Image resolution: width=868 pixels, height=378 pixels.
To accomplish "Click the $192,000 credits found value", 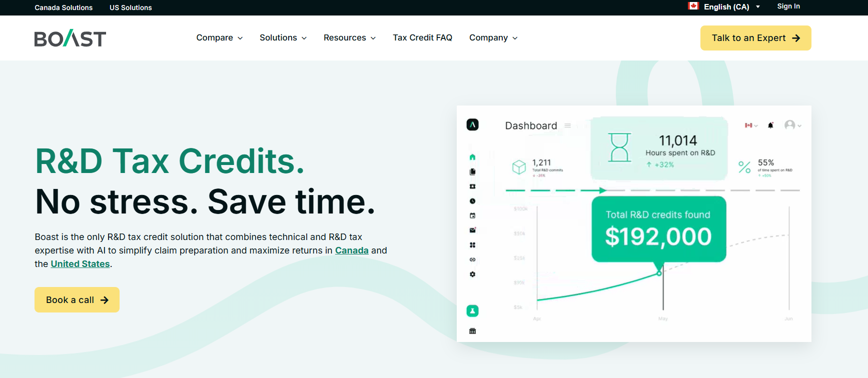I will (658, 236).
